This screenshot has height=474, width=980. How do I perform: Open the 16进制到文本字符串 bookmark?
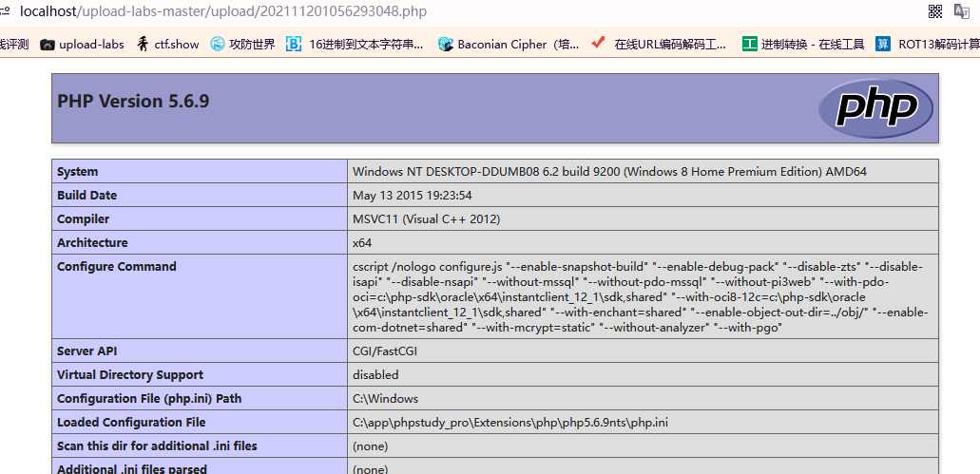(355, 45)
